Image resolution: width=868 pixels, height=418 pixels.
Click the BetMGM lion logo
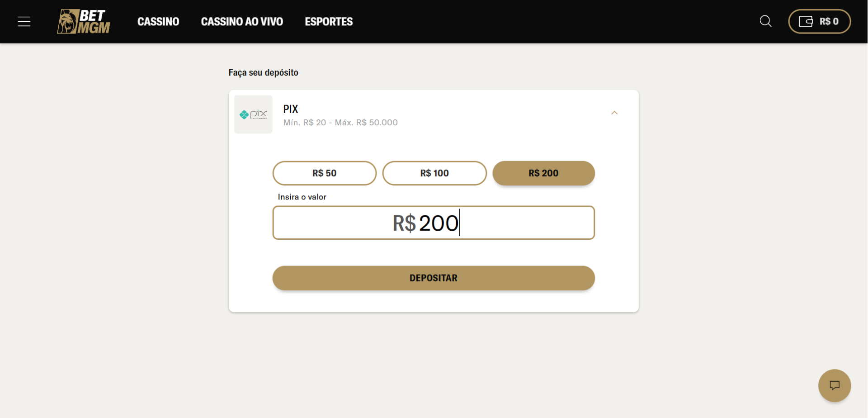click(x=84, y=21)
